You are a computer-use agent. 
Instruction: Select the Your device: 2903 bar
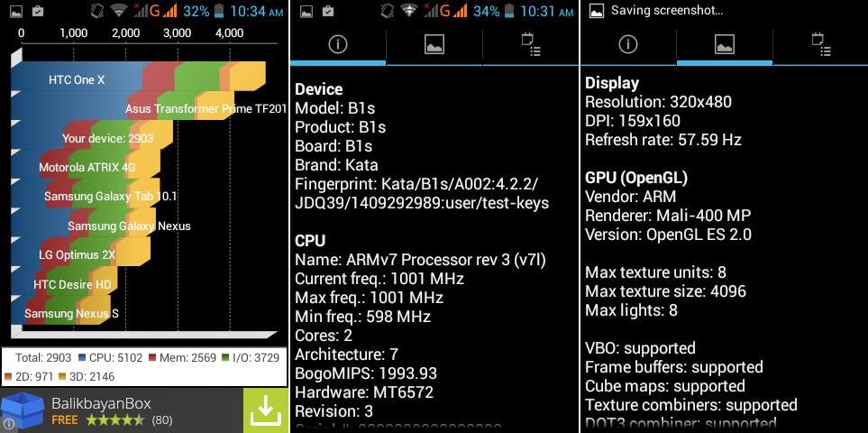click(93, 138)
